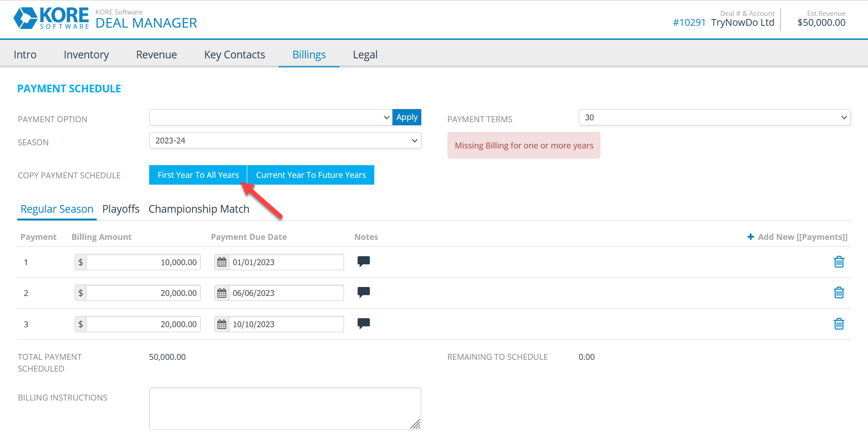868x439 pixels.
Task: Click the DEAL MANAGER title text
Action: [146, 23]
